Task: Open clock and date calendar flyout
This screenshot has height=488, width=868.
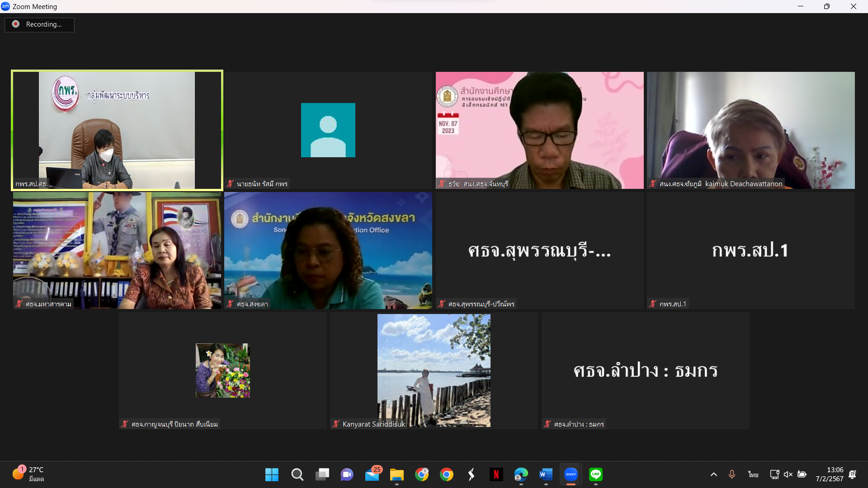Action: tap(830, 474)
